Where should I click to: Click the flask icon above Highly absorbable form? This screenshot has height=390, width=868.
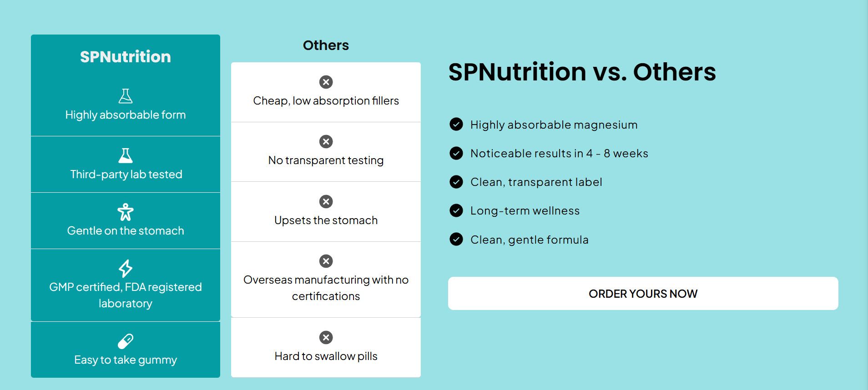click(126, 96)
